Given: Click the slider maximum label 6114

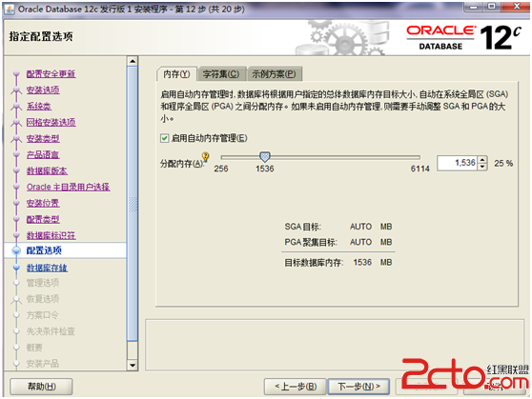Looking at the screenshot, I should [420, 169].
